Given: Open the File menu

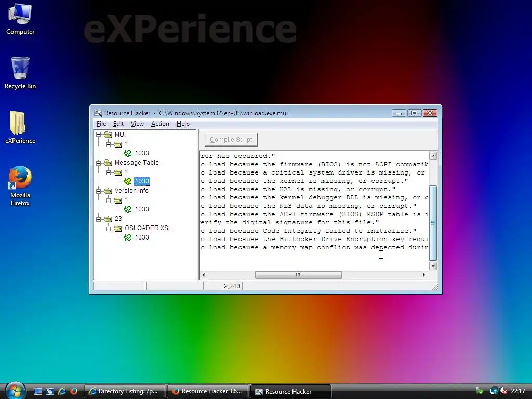Looking at the screenshot, I should [101, 124].
